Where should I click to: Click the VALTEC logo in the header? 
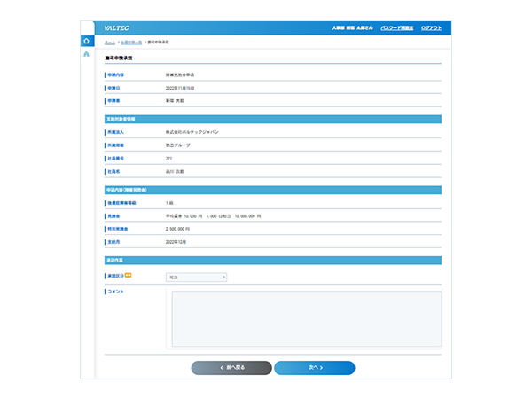click(115, 28)
